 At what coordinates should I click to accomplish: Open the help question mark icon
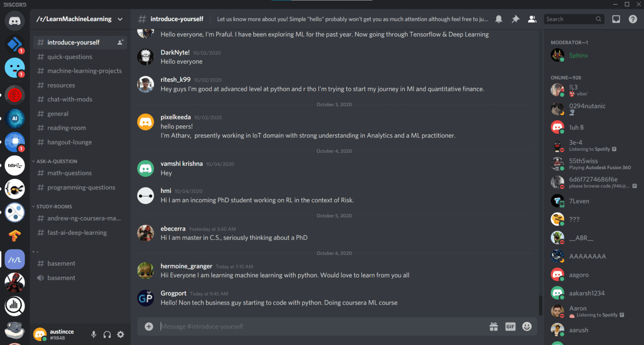[x=632, y=19]
